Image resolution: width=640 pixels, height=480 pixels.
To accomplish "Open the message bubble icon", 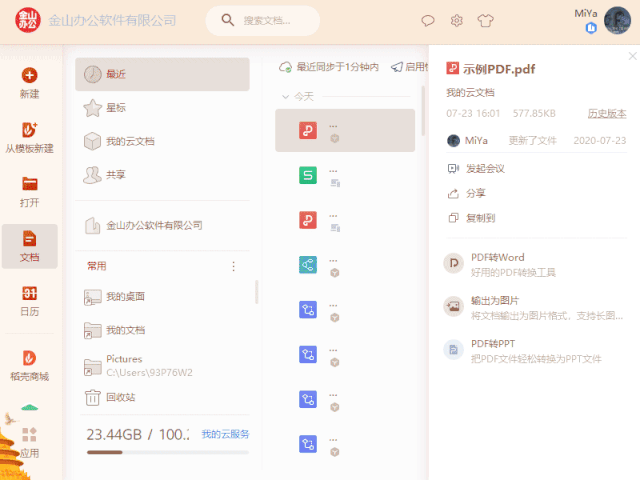I will [x=428, y=20].
